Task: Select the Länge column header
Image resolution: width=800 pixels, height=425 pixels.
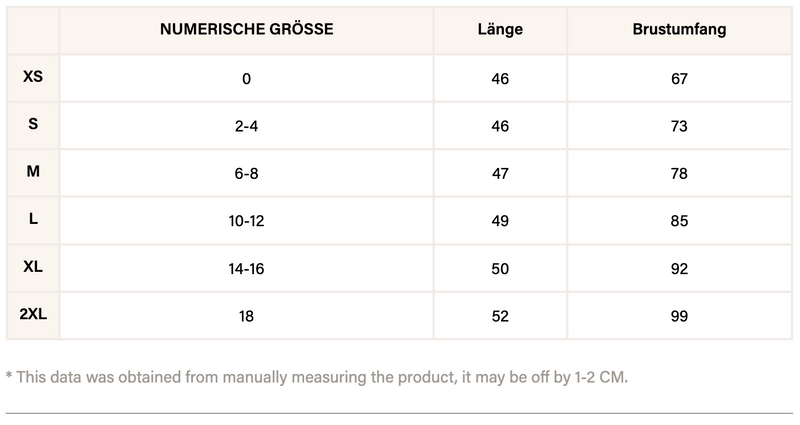Action: (x=500, y=30)
